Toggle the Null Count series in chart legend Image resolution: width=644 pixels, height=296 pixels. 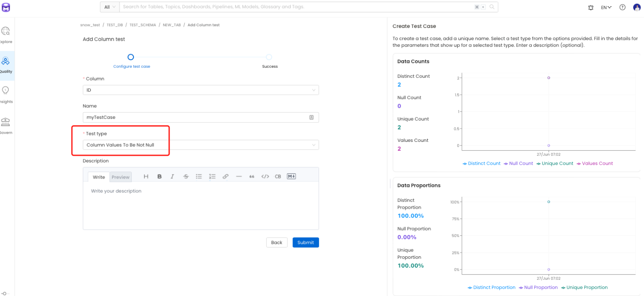point(518,163)
